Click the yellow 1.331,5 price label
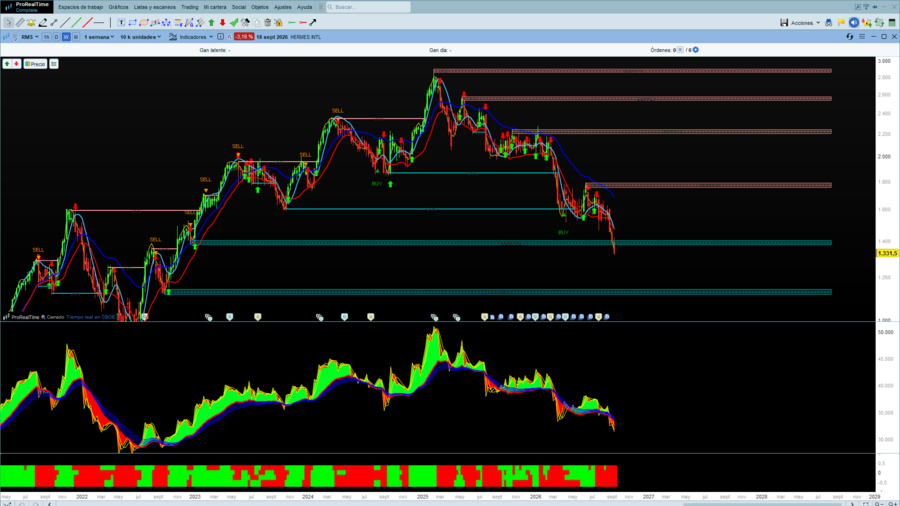The image size is (900, 506). 887,253
